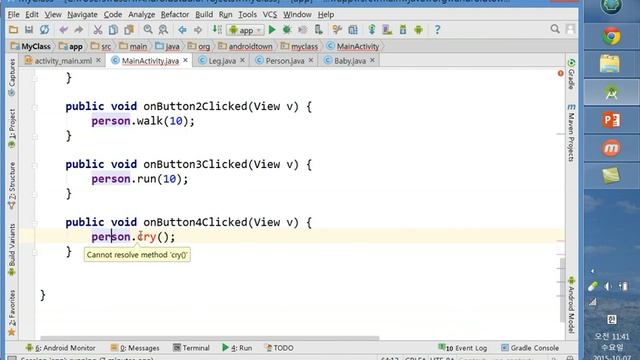This screenshot has height=360, width=640.
Task: Close the Baby.java tab
Action: coord(372,60)
